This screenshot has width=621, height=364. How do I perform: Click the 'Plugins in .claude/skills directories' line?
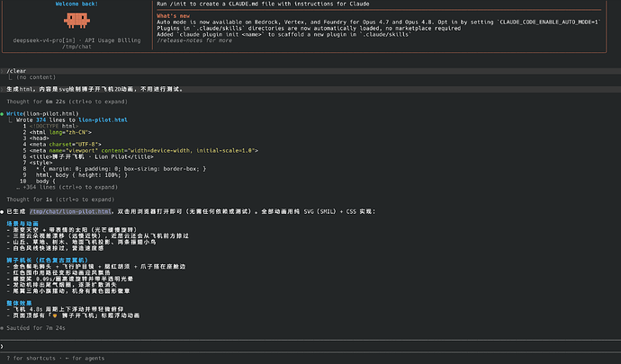(x=309, y=29)
